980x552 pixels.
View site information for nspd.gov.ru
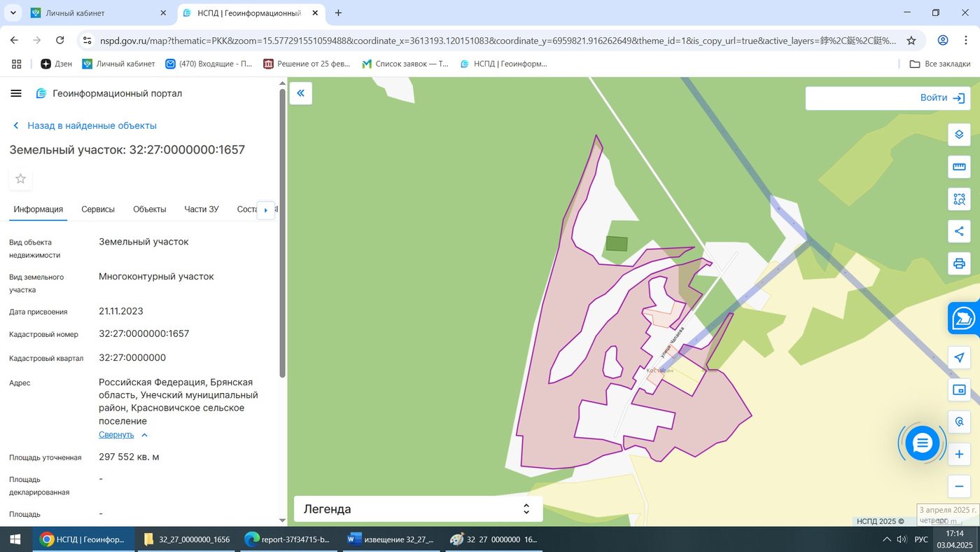tap(85, 41)
